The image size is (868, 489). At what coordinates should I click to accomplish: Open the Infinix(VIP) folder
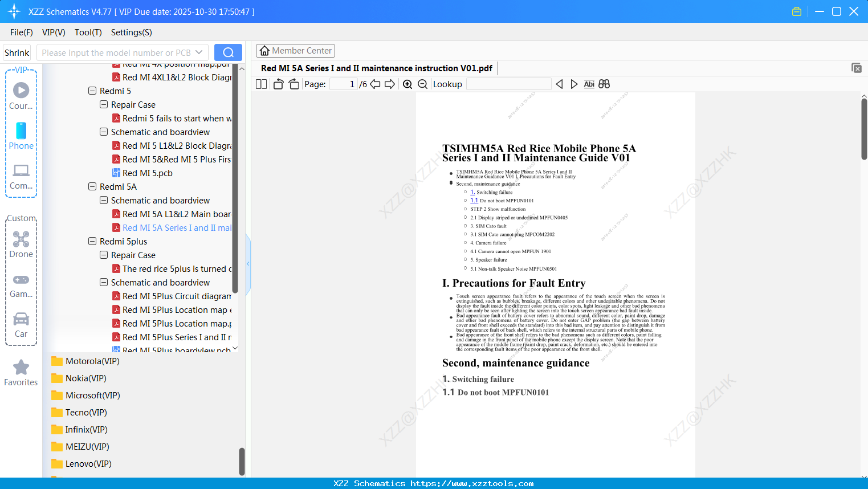[79, 430]
